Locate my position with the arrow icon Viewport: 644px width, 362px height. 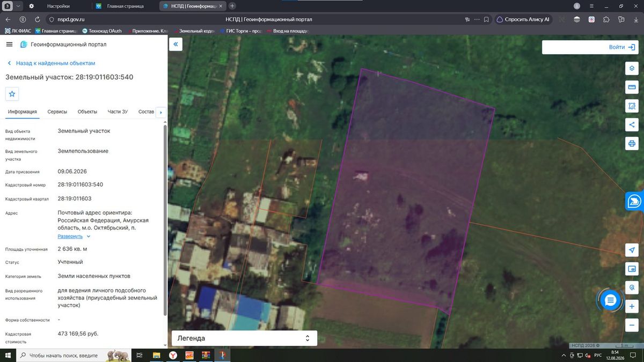[x=632, y=250]
